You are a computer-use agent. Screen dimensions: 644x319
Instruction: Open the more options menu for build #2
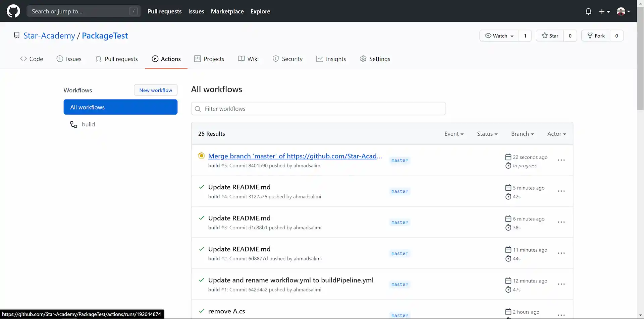(561, 253)
